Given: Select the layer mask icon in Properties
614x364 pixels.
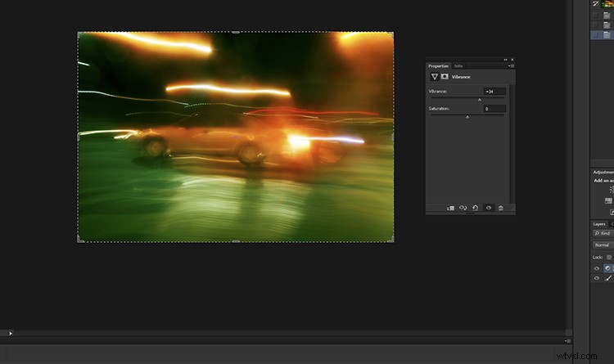Looking at the screenshot, I should click(x=445, y=77).
